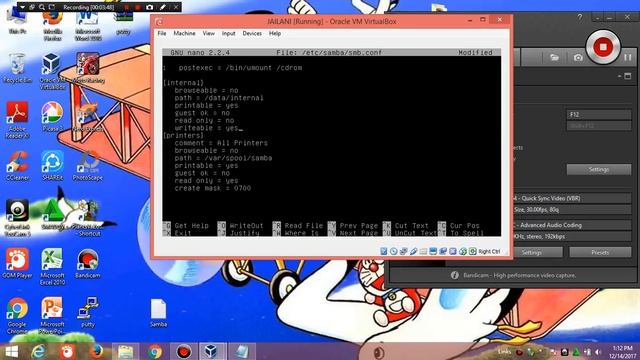Screen dimensions: 640x360
Task: Click 'comment = All Printers' line
Action: pos(221,143)
